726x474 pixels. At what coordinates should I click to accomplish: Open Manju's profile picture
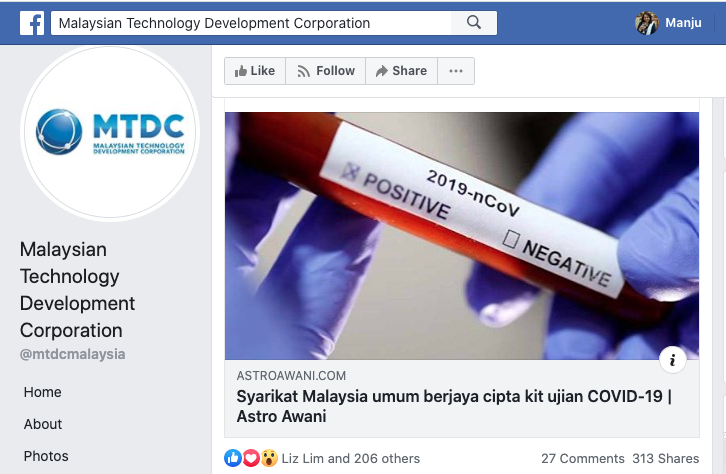tap(647, 23)
